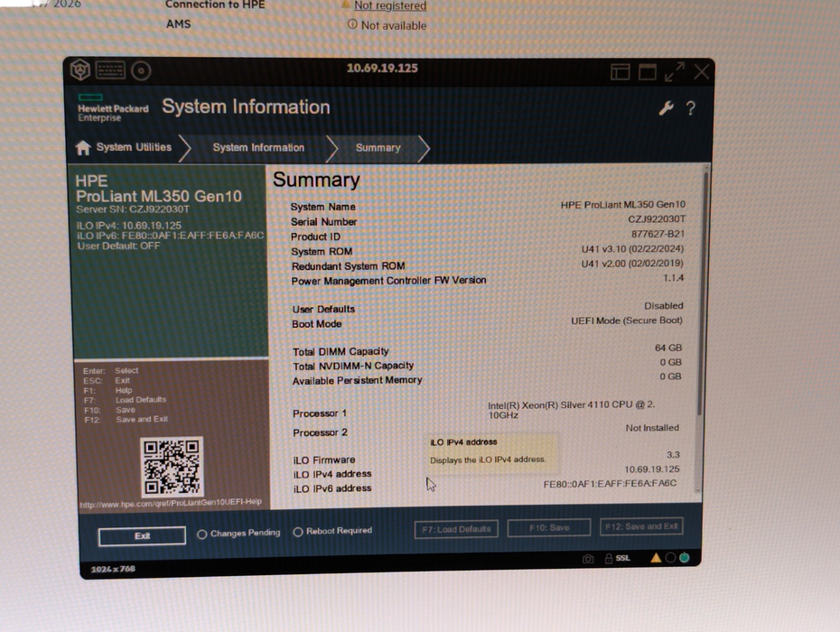
Task: Expand the console to full screen
Action: (x=675, y=71)
